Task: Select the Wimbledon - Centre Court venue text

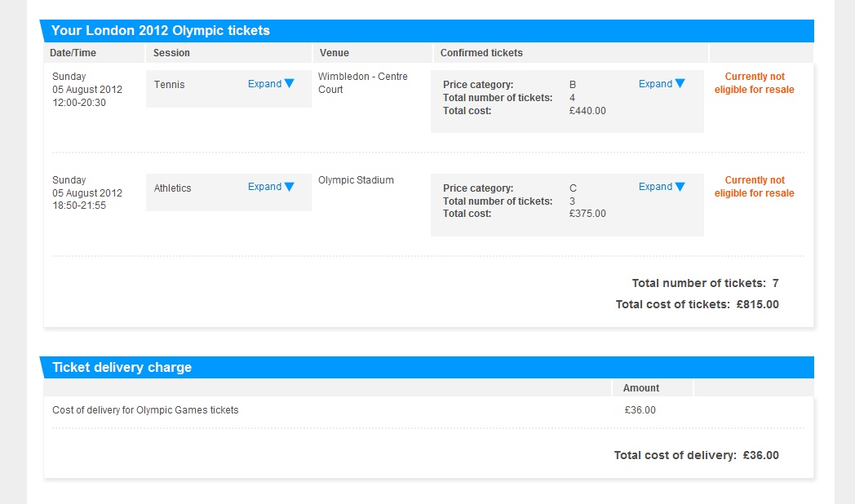Action: tap(362, 83)
